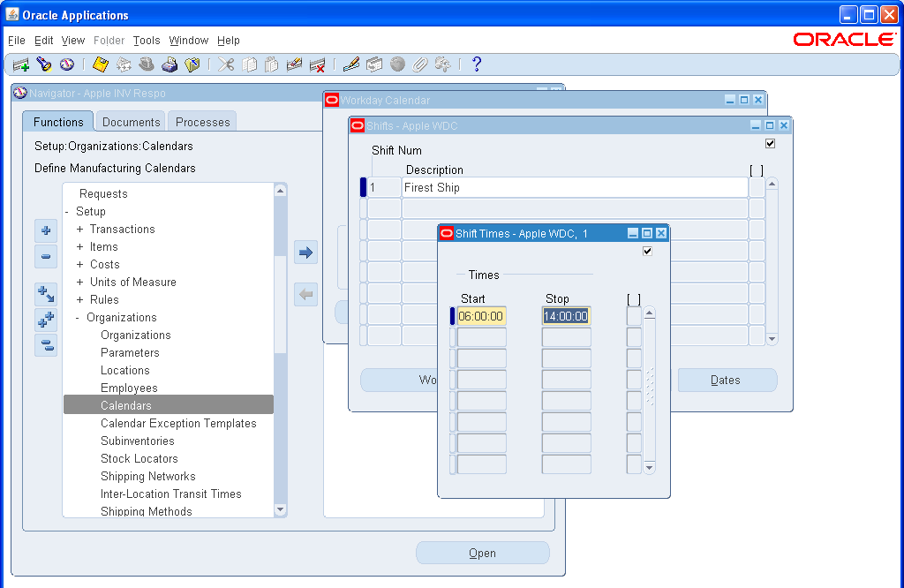Image resolution: width=904 pixels, height=588 pixels.
Task: Expand the Rules tree node
Action: pyautogui.click(x=79, y=300)
